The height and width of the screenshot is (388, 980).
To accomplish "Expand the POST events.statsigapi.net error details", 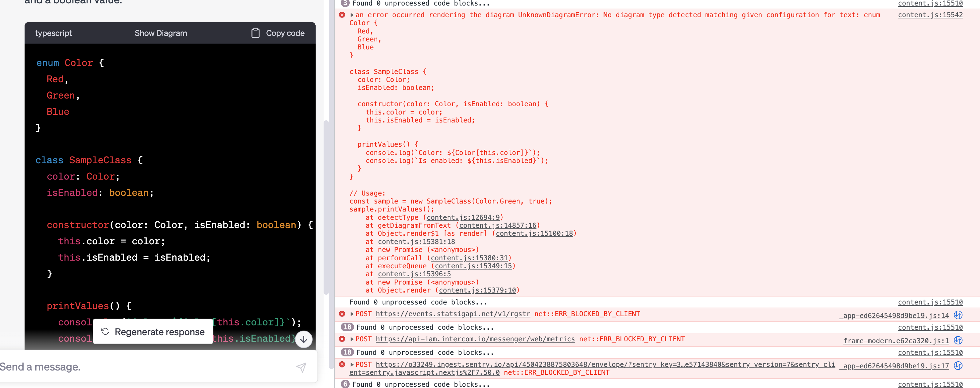I will click(352, 314).
